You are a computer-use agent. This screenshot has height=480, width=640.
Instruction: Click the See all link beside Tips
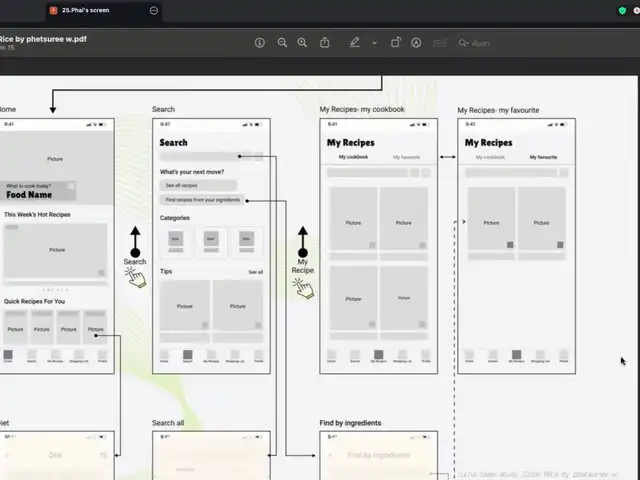click(255, 272)
